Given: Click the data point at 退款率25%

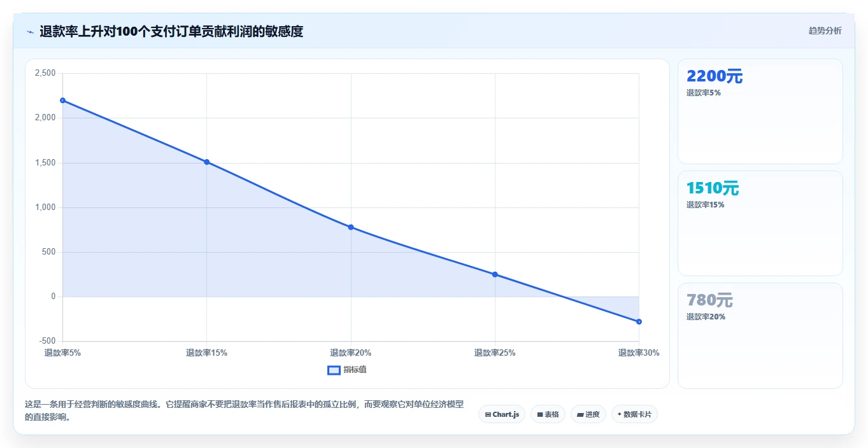Looking at the screenshot, I should (495, 274).
